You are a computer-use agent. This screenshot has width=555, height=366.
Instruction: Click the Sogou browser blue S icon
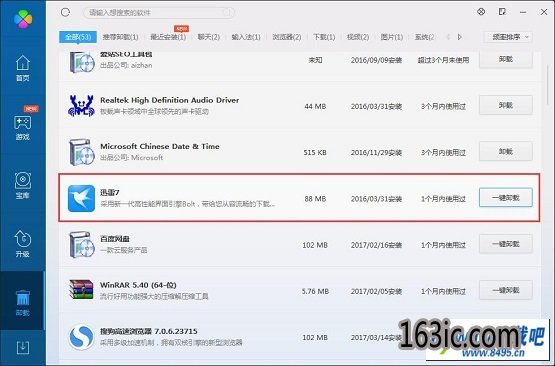(x=81, y=337)
